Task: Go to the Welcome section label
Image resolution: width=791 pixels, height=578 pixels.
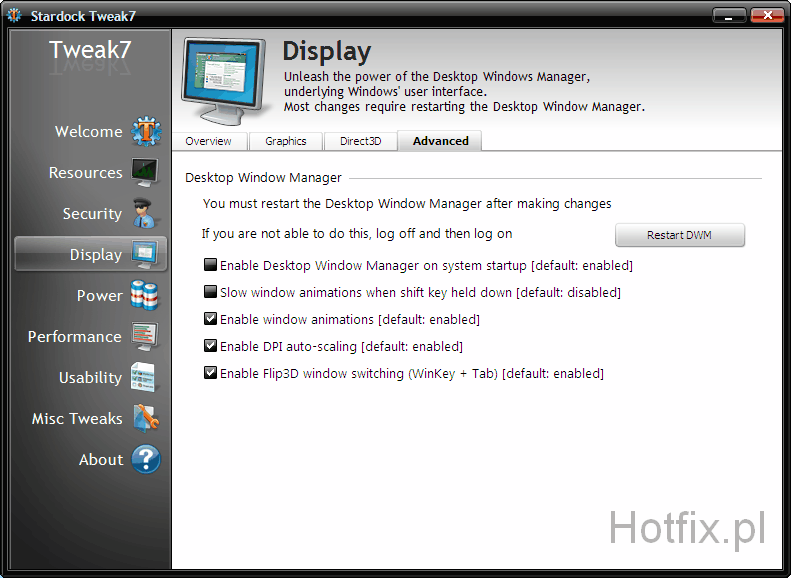Action: [x=89, y=132]
